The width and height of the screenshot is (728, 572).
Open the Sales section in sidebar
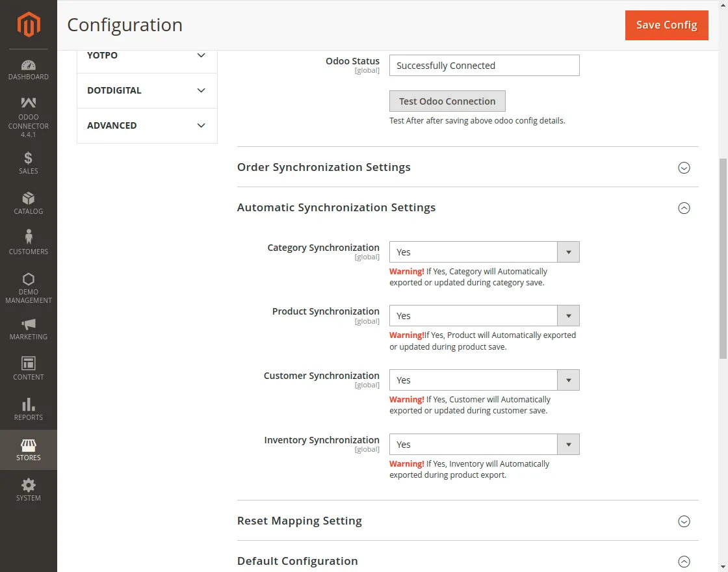(x=28, y=162)
